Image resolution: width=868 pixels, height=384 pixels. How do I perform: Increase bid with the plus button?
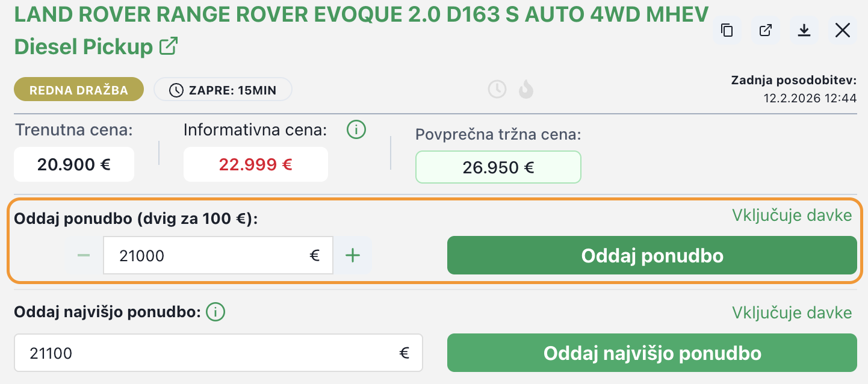coord(353,256)
